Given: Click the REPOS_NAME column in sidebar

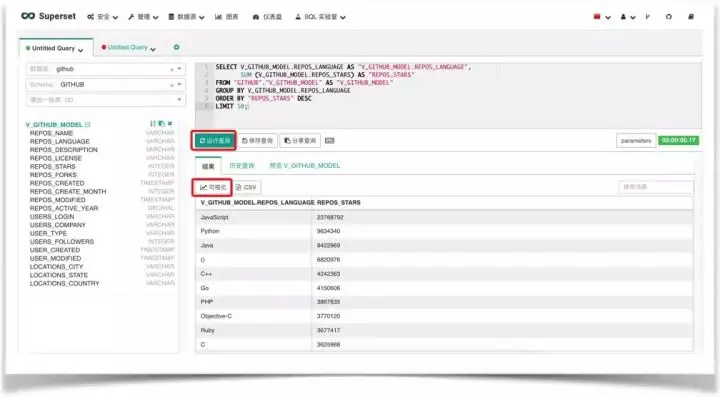Looking at the screenshot, I should click(51, 133).
